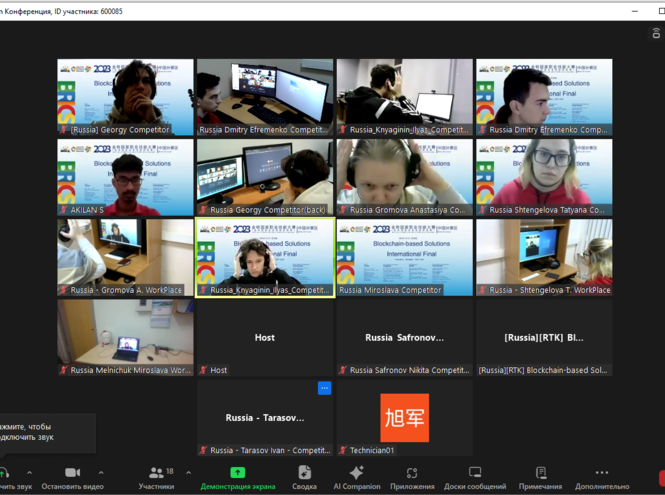Image resolution: width=665 pixels, height=495 pixels.
Task: Click the Дополнительно three-dots icon
Action: 602,472
